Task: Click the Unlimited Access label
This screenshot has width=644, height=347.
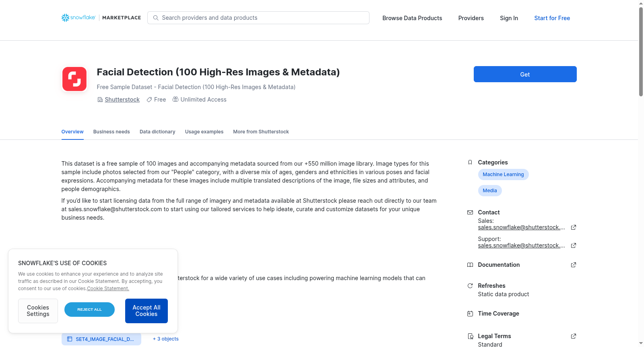Action: coord(203,100)
